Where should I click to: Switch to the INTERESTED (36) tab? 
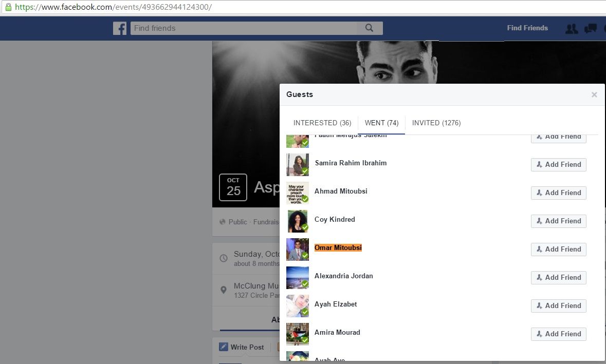[x=322, y=123]
